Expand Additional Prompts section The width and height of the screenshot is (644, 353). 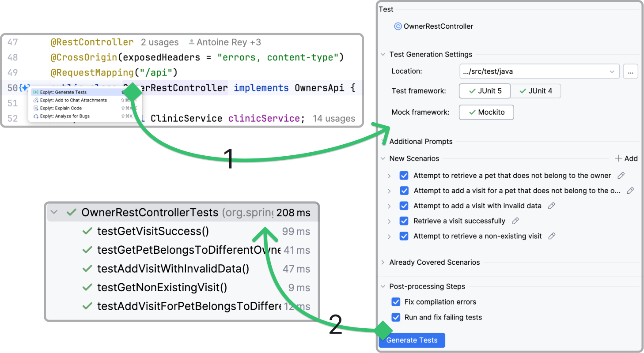pos(383,142)
